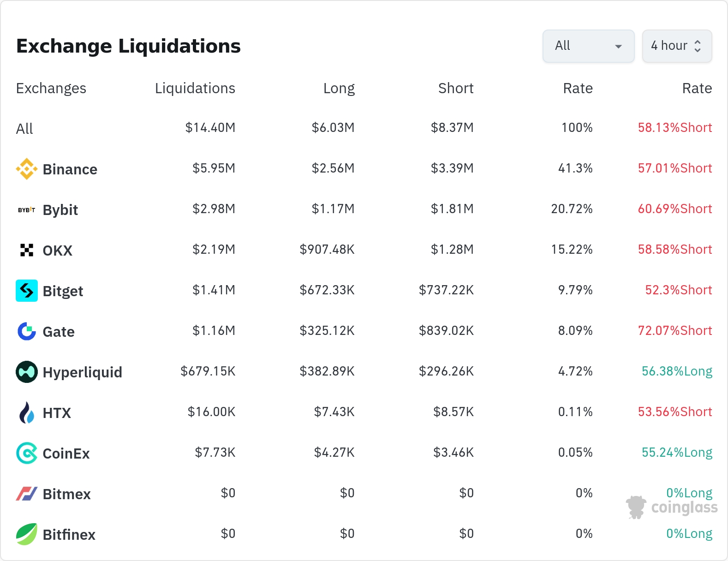728x561 pixels.
Task: Open the All symbols dropdown
Action: click(588, 46)
